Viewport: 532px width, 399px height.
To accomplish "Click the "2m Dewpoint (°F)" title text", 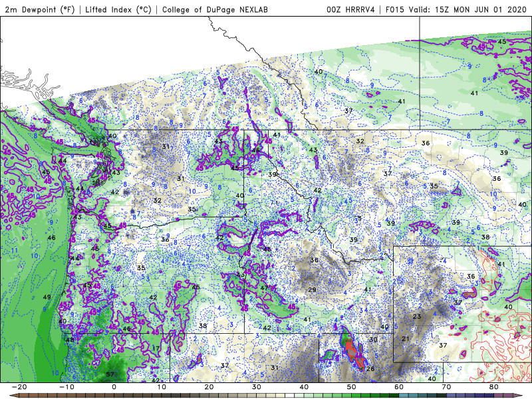I will click(40, 9).
